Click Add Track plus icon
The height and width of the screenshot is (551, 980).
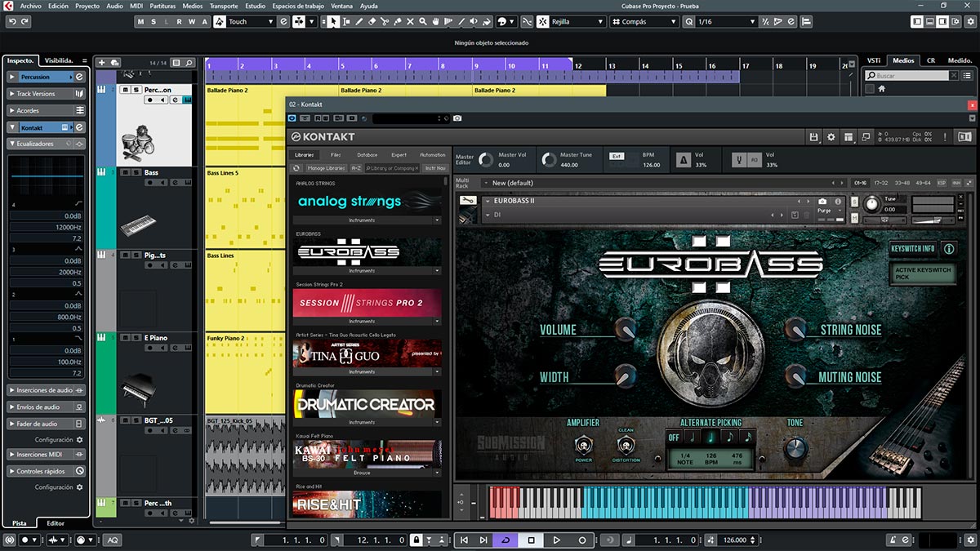tap(101, 62)
